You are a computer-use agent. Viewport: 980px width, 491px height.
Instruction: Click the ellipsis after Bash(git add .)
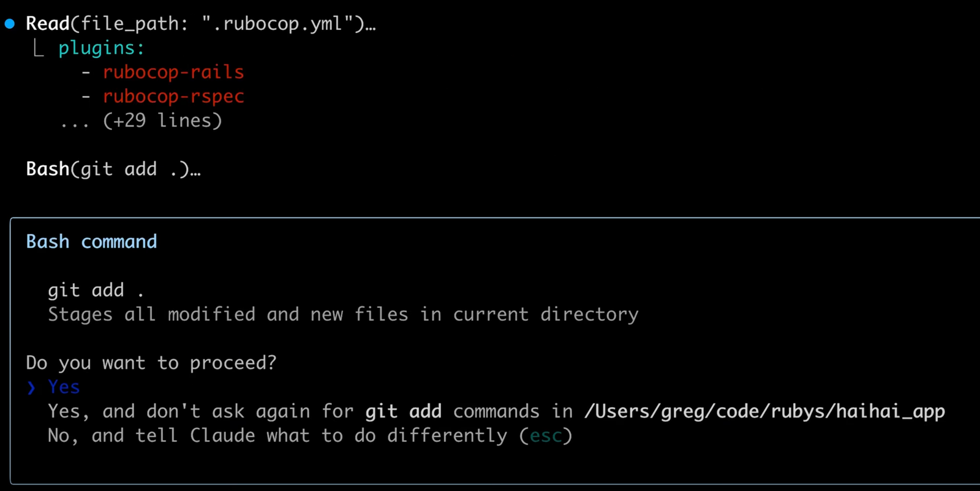195,169
